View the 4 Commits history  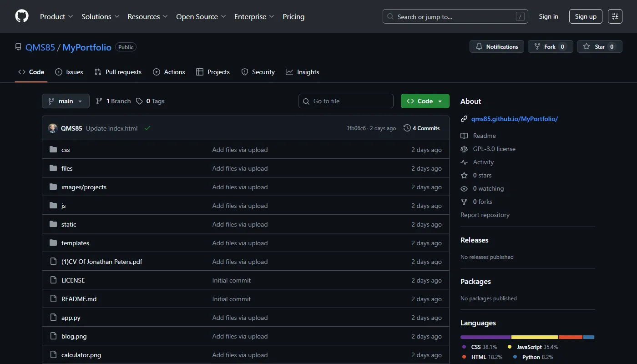(x=421, y=128)
